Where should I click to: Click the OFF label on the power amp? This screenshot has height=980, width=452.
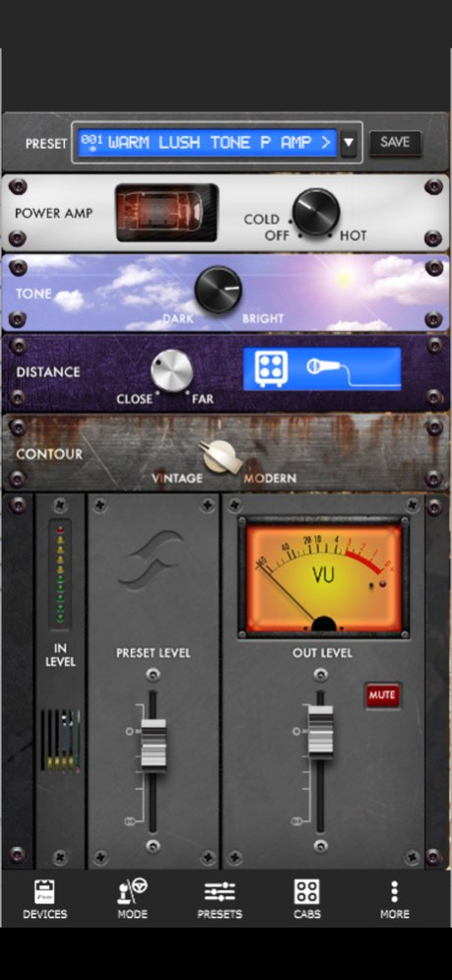(x=277, y=236)
